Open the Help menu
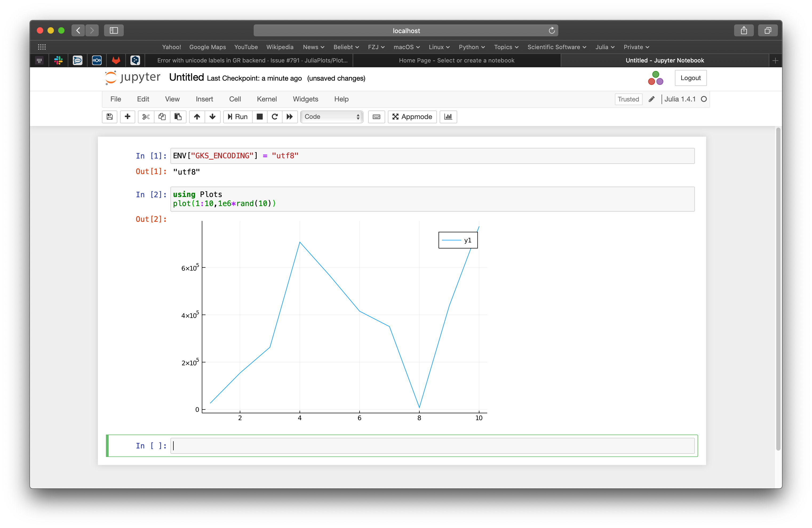Viewport: 812px width, 528px height. click(341, 99)
